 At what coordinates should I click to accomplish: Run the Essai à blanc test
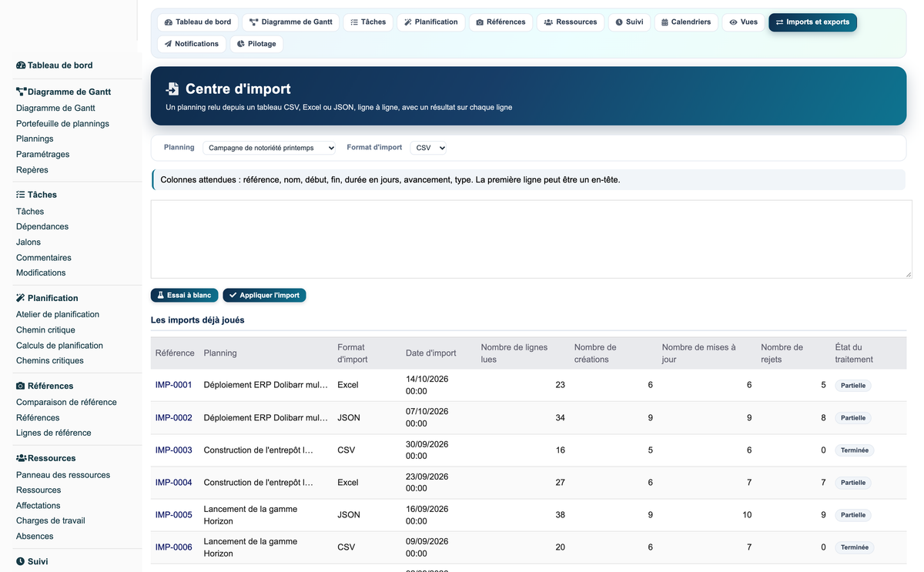coord(184,296)
